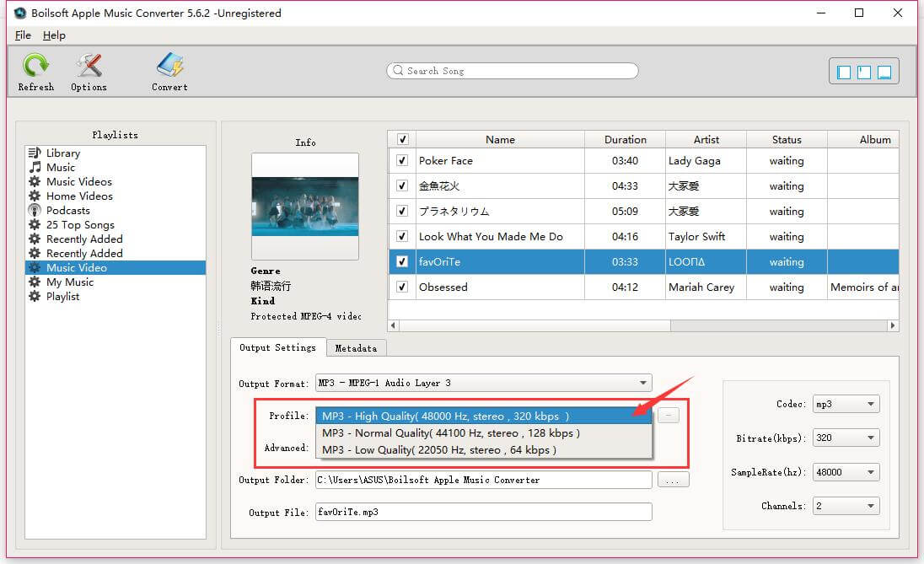Image resolution: width=924 pixels, height=564 pixels.
Task: Sort the song list by Name column
Action: (500, 139)
